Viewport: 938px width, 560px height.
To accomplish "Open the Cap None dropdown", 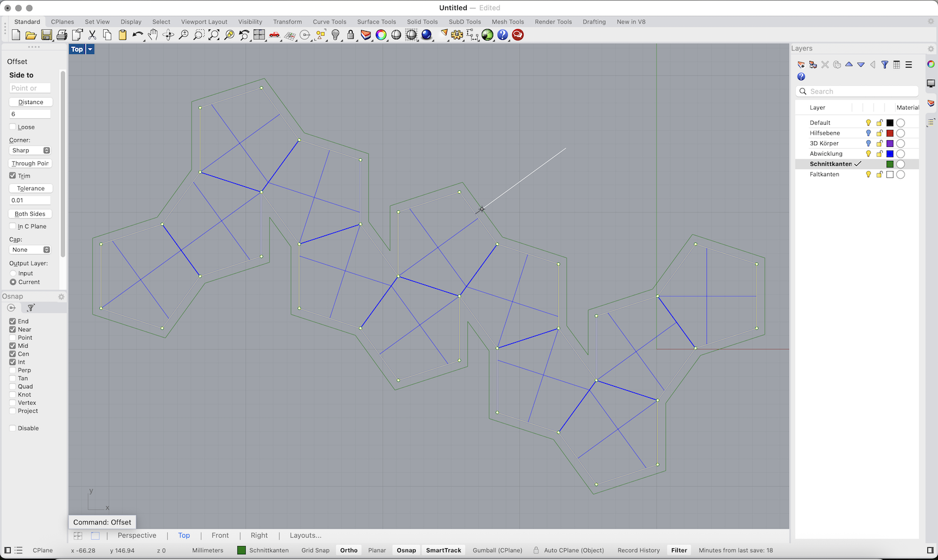I will pos(30,250).
